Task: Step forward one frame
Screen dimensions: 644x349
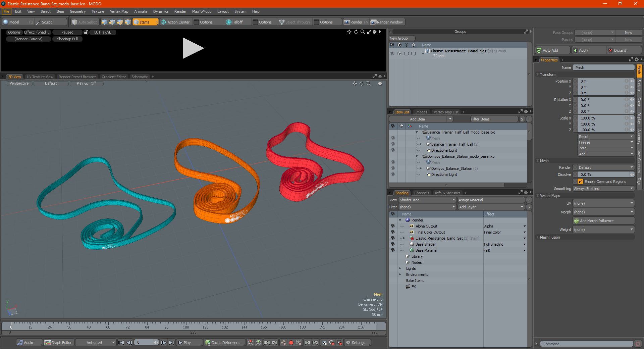Action: point(163,343)
